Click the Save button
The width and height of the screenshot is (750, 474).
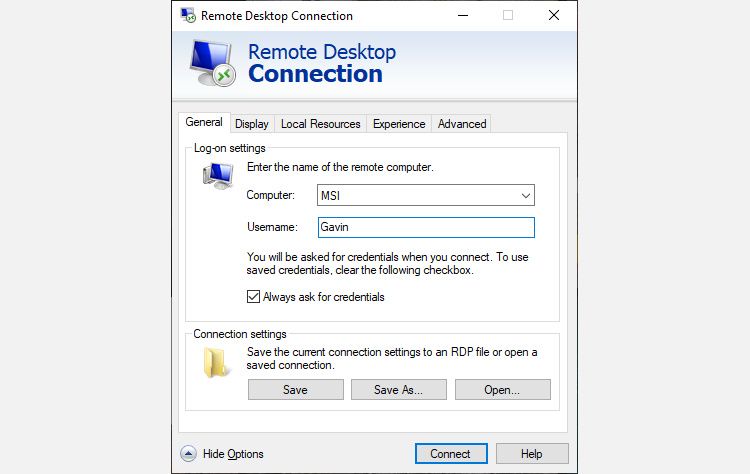pyautogui.click(x=296, y=390)
